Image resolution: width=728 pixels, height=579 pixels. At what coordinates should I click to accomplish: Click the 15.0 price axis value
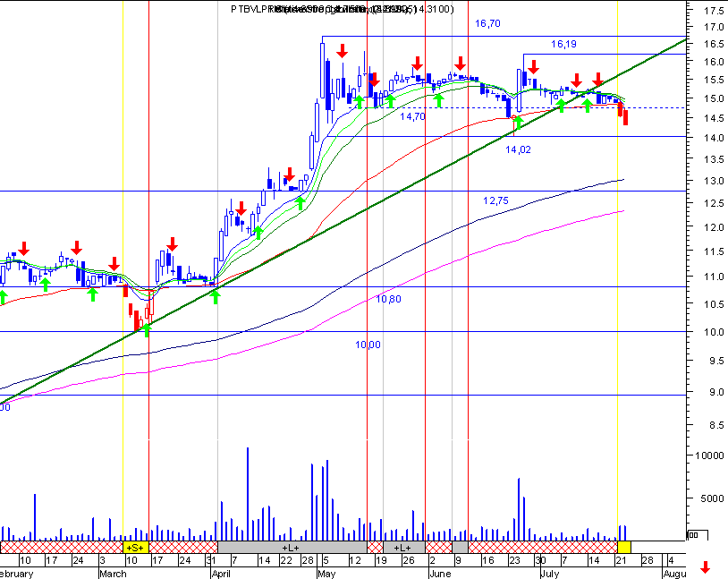pos(714,98)
